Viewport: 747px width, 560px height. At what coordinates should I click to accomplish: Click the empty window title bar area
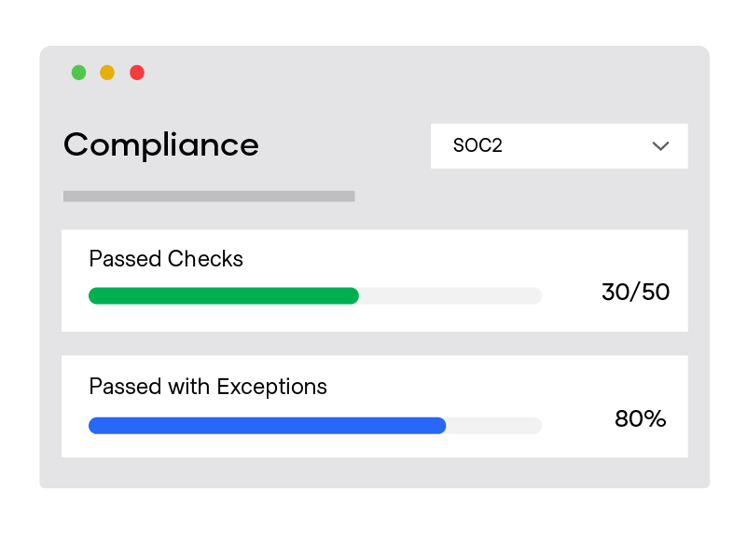pos(420,73)
